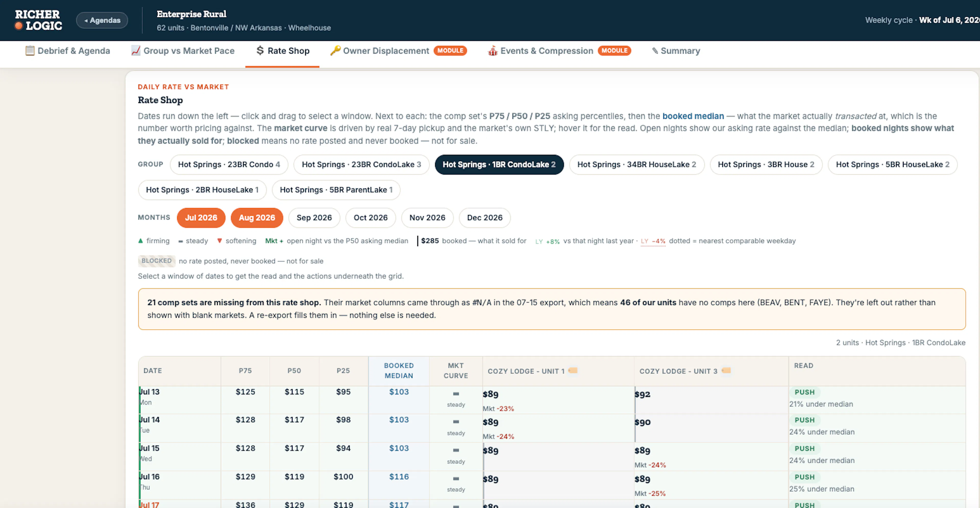Click the booked median link in description
The height and width of the screenshot is (508, 980).
693,116
